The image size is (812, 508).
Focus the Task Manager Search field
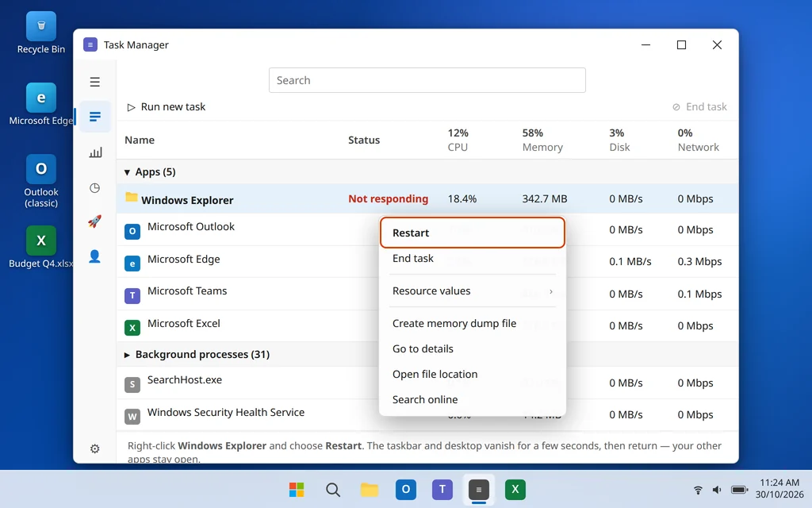click(427, 80)
